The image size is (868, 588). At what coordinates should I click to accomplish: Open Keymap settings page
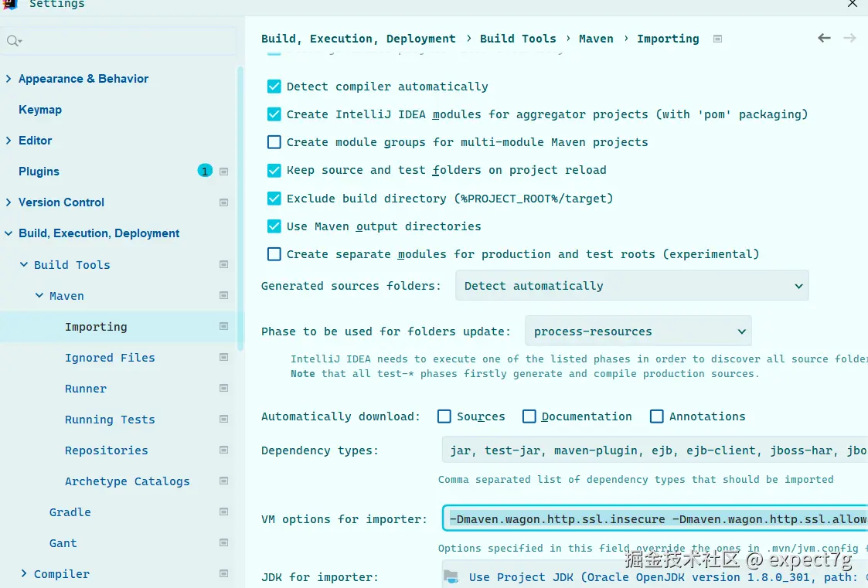pos(40,110)
